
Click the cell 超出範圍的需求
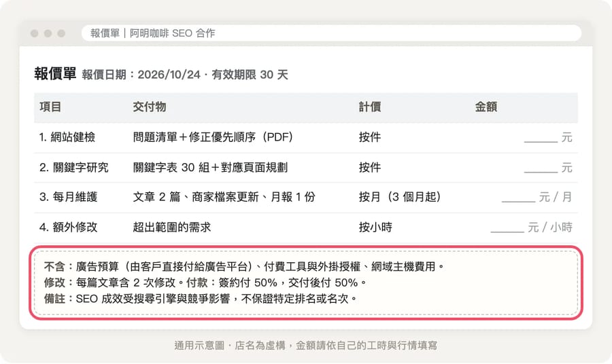coord(172,227)
